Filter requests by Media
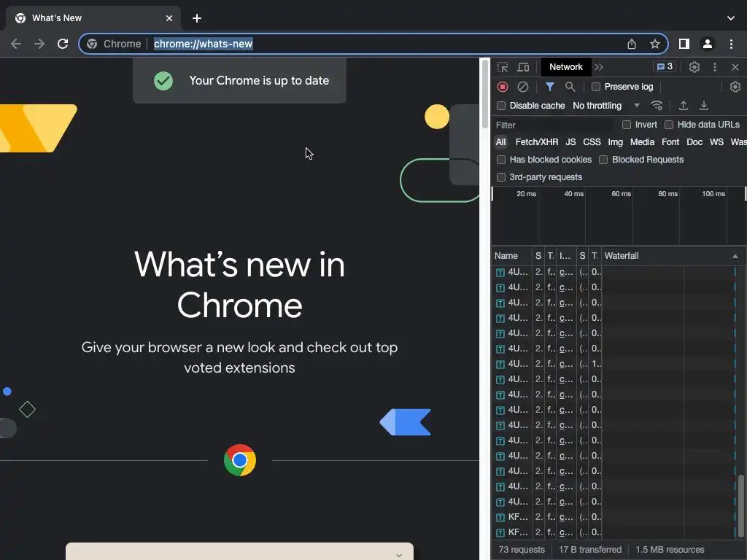The image size is (747, 560). click(642, 142)
